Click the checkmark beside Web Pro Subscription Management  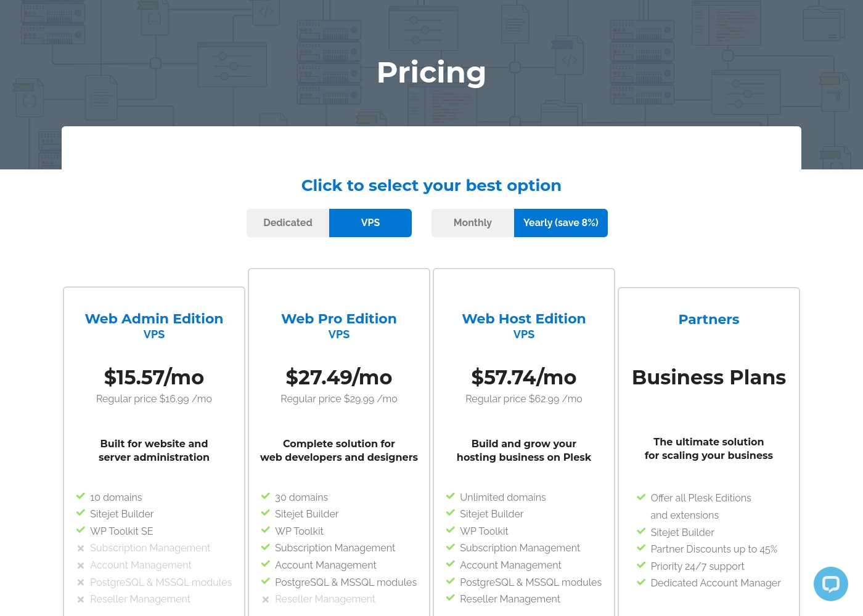coord(266,546)
